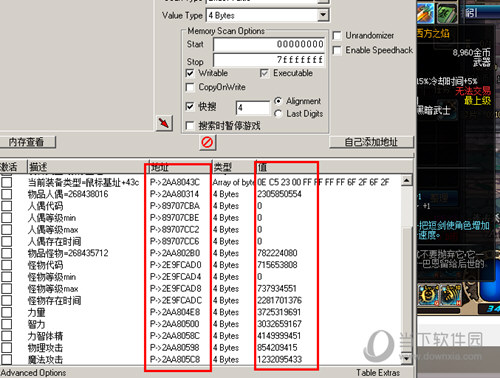500x378 pixels.
Task: Select the Last Digits radio button
Action: click(x=278, y=114)
